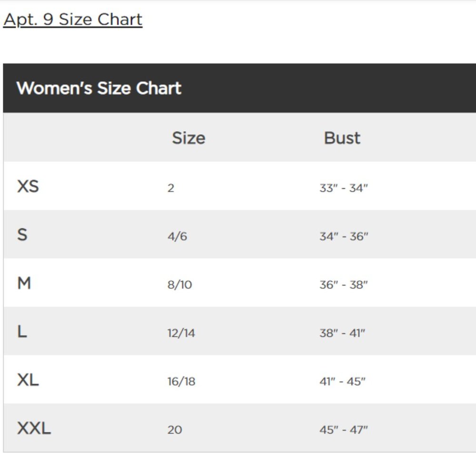Click the 33" - 34" bust measurement
Screen dimensions: 476x476
coord(344,188)
